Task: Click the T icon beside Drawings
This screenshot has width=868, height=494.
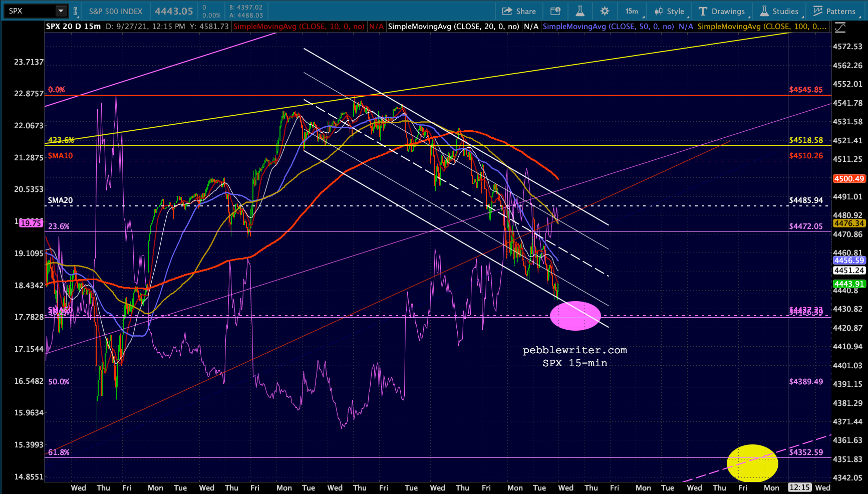Action: click(703, 11)
